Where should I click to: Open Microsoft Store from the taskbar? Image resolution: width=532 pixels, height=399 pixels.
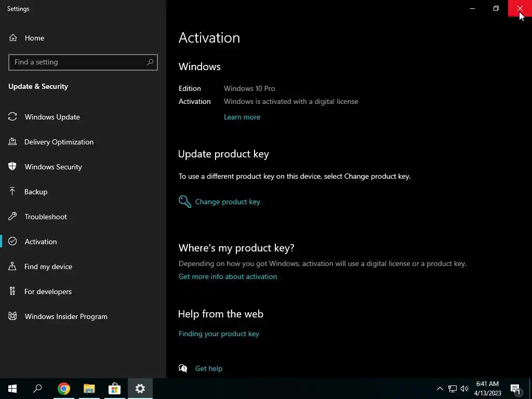tap(114, 389)
